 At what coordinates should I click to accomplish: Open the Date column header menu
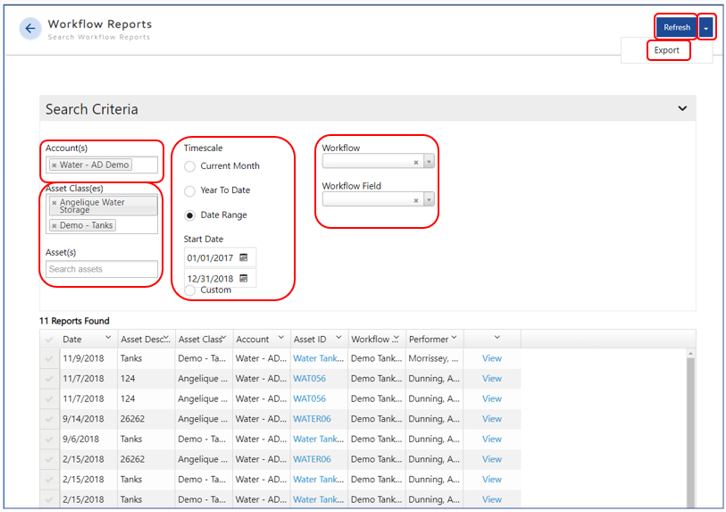pos(106,339)
